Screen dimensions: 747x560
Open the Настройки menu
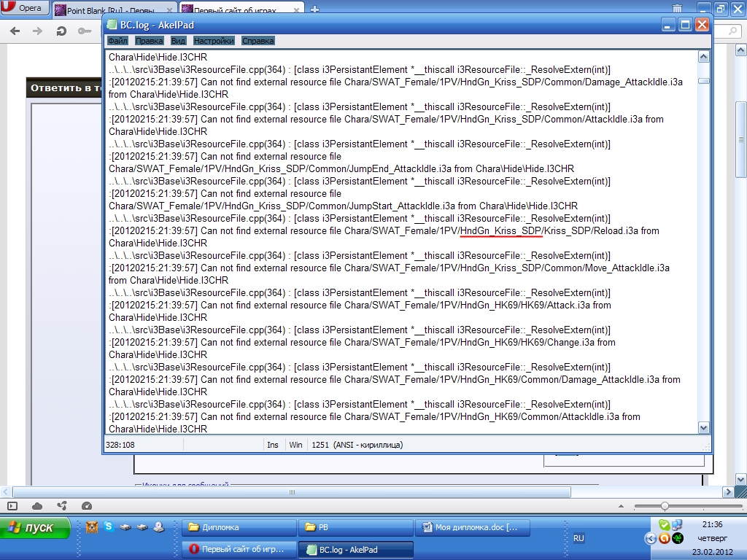coord(214,41)
